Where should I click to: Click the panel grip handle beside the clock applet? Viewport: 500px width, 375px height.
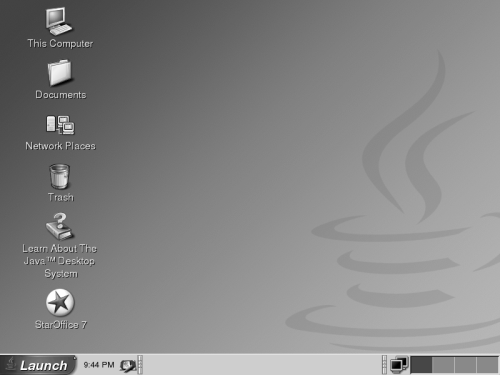(x=140, y=365)
